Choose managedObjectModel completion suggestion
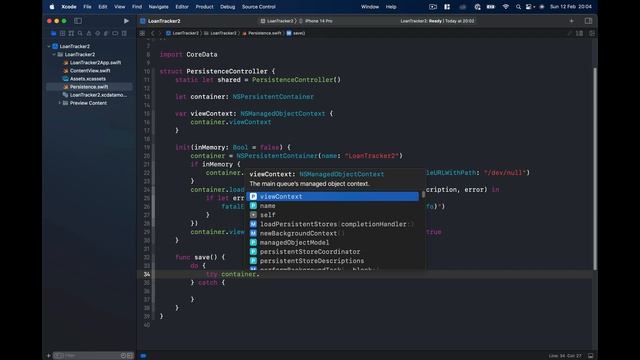This screenshot has height=360, width=640. pos(332,242)
